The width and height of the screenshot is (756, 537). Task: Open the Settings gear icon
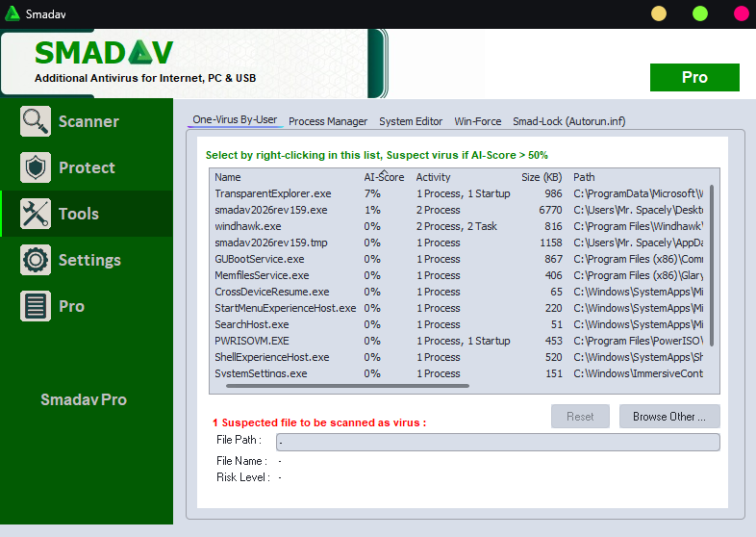[x=36, y=260]
